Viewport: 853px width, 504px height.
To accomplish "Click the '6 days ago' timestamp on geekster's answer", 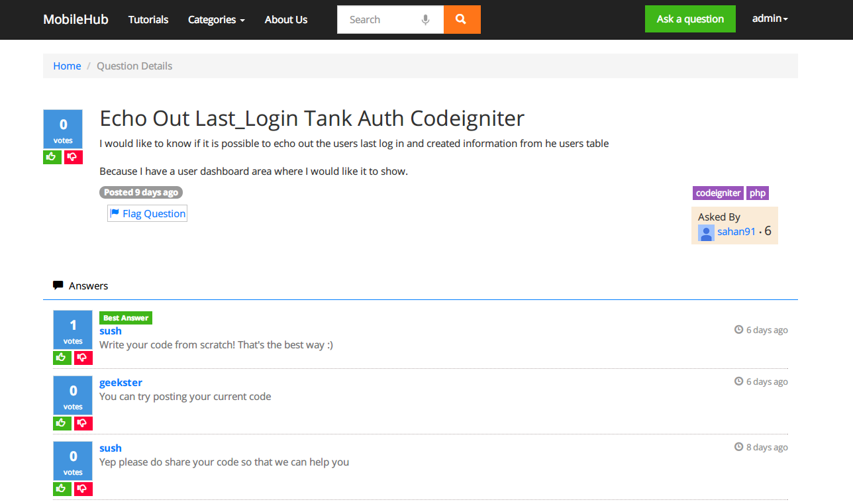I will tap(767, 381).
